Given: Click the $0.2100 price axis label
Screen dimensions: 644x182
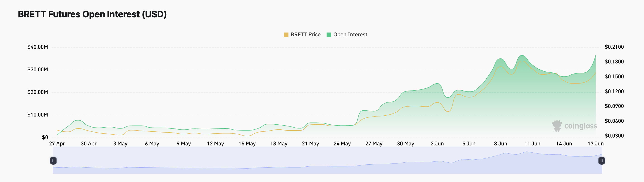Looking at the screenshot, I should pyautogui.click(x=614, y=47).
